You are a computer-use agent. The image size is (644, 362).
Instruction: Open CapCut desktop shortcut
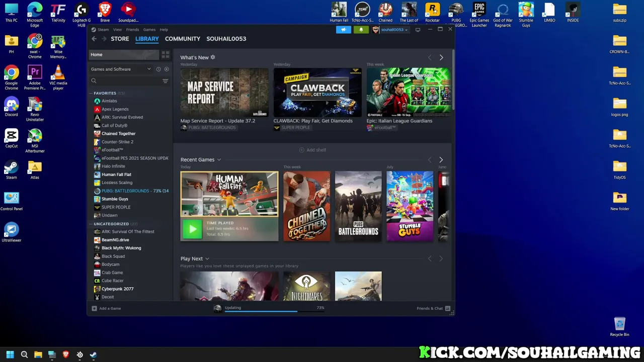11,138
